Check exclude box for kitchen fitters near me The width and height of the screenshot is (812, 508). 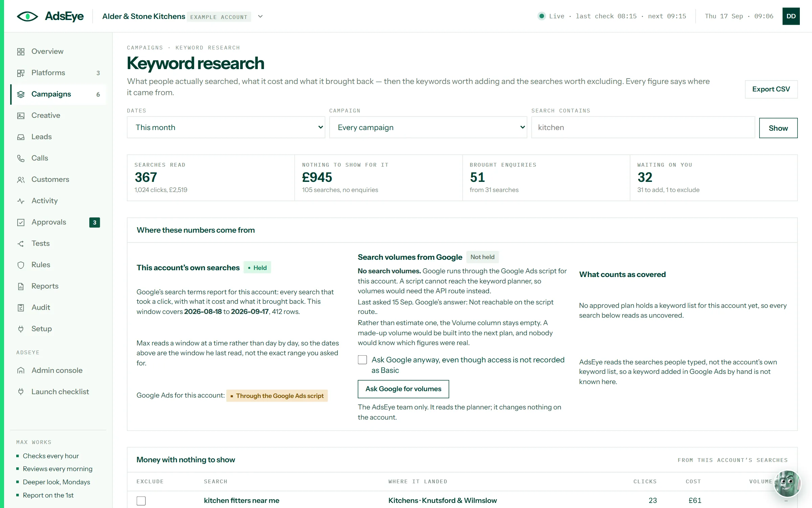(x=141, y=501)
